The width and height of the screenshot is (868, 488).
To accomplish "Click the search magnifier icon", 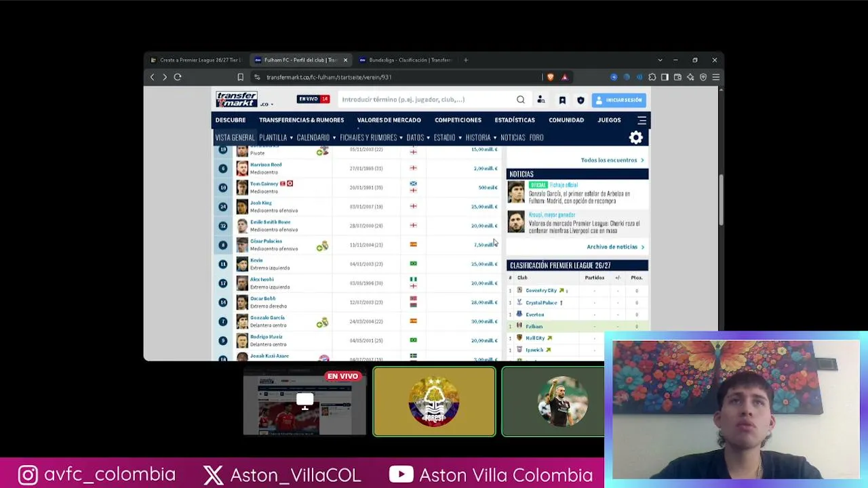I will (520, 100).
